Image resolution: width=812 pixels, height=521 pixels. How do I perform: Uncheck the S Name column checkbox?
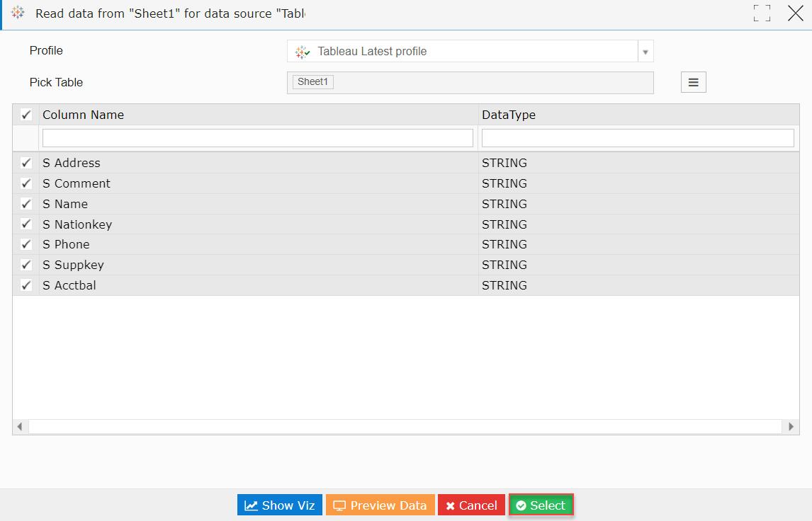click(x=26, y=204)
